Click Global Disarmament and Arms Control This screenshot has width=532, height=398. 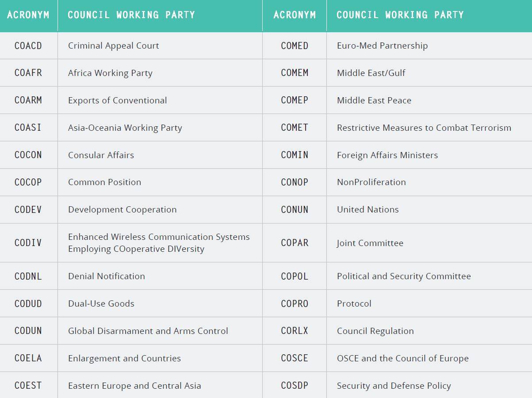[x=148, y=331]
